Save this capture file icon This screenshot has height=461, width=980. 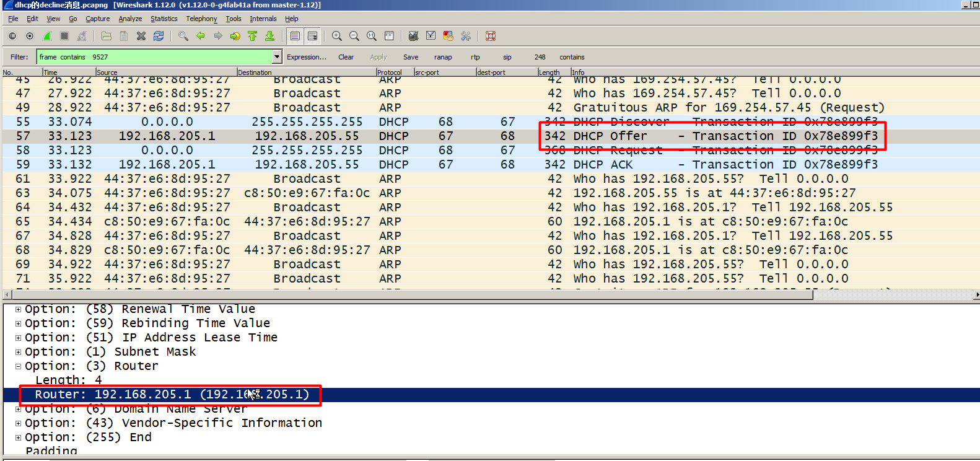[124, 36]
